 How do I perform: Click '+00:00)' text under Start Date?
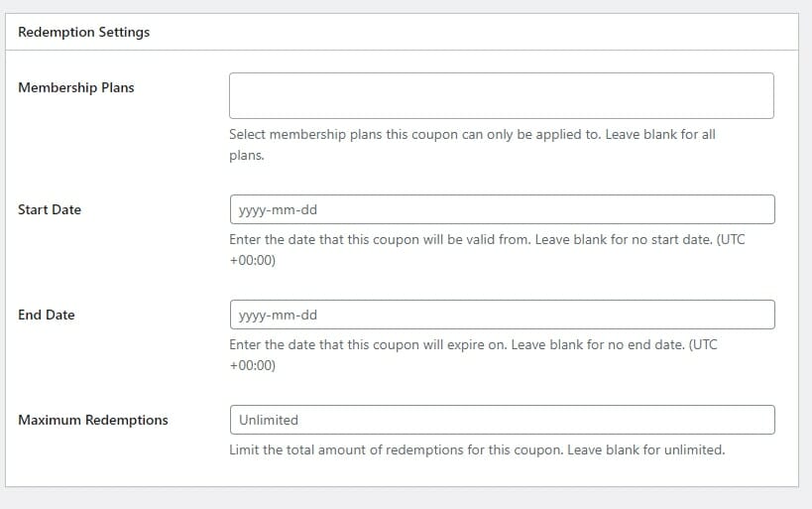(x=253, y=260)
